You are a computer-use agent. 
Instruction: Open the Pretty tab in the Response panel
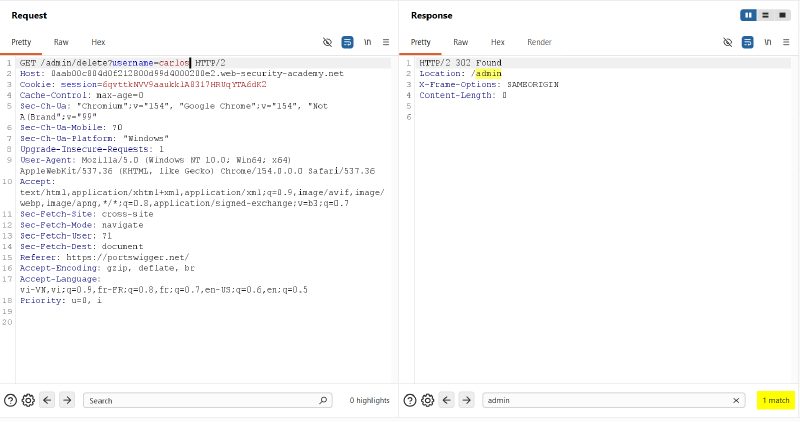421,42
